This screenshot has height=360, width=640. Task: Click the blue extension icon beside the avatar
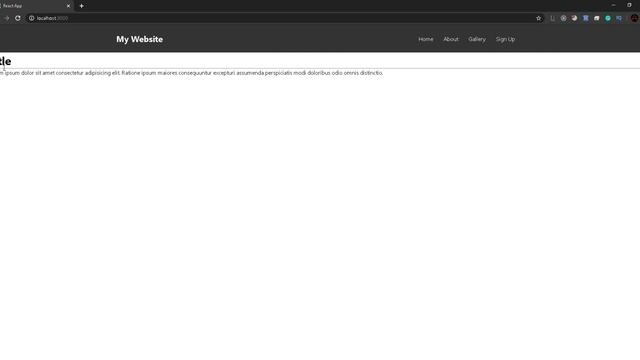click(619, 18)
